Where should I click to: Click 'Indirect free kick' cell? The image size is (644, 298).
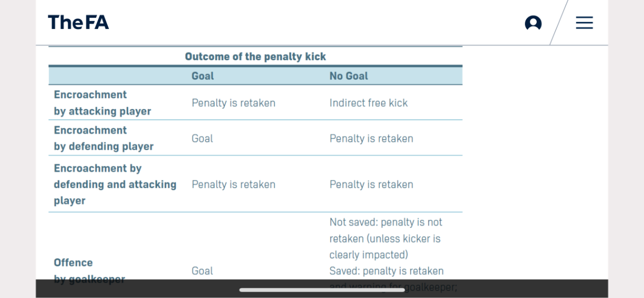[x=369, y=103]
